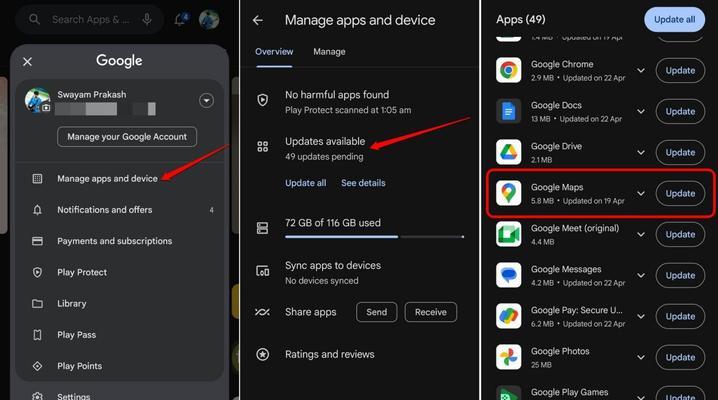The width and height of the screenshot is (718, 400).
Task: Click the Update all link in Overview
Action: tap(305, 183)
